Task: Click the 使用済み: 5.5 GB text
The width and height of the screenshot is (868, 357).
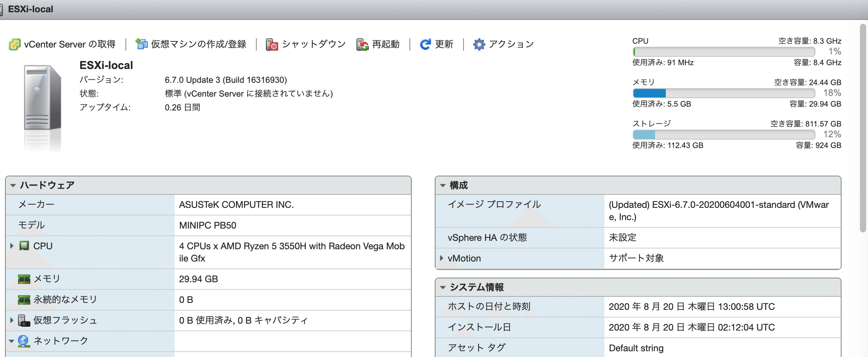Action: 662,104
